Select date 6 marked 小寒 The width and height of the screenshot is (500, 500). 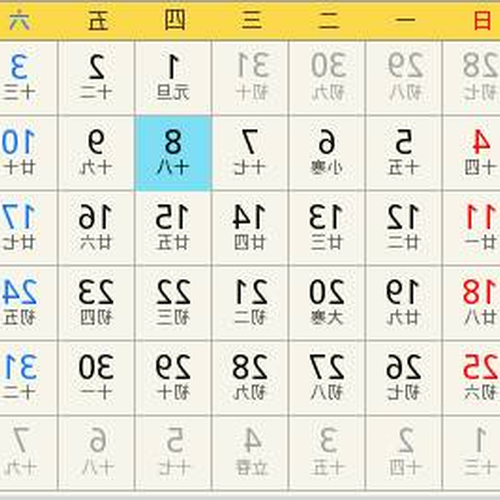pyautogui.click(x=327, y=153)
